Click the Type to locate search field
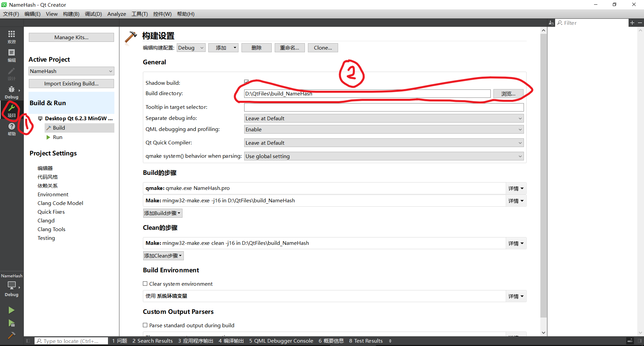The width and height of the screenshot is (644, 346). click(71, 341)
